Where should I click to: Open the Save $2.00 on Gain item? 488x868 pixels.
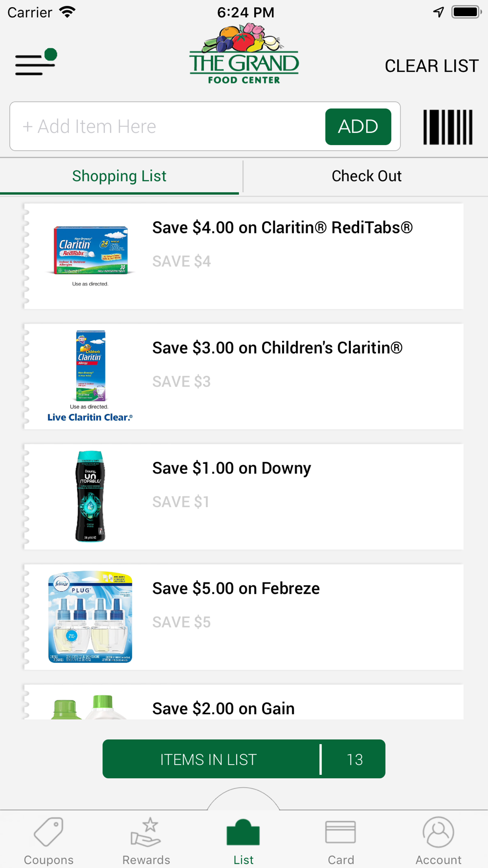tap(244, 702)
